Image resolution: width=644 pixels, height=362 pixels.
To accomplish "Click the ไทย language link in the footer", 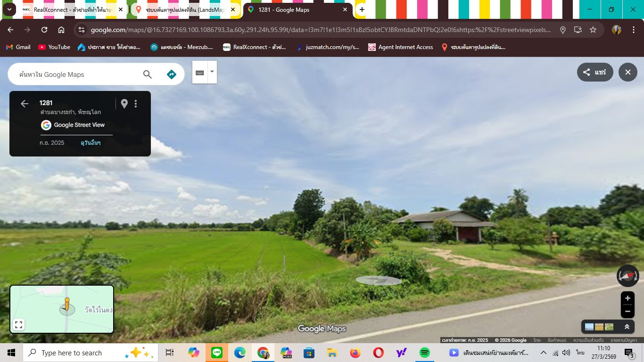I will click(x=537, y=340).
